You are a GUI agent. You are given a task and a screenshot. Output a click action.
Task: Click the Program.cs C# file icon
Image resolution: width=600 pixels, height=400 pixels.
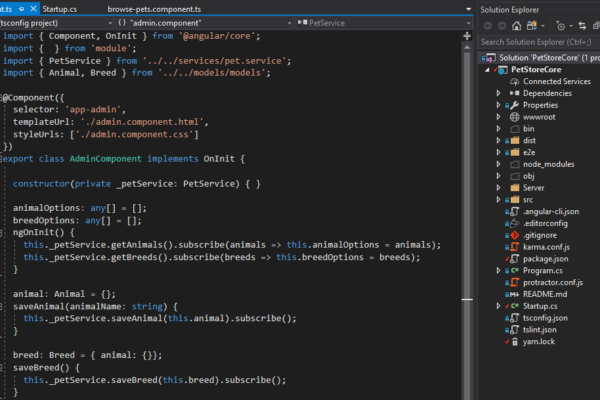[515, 271]
